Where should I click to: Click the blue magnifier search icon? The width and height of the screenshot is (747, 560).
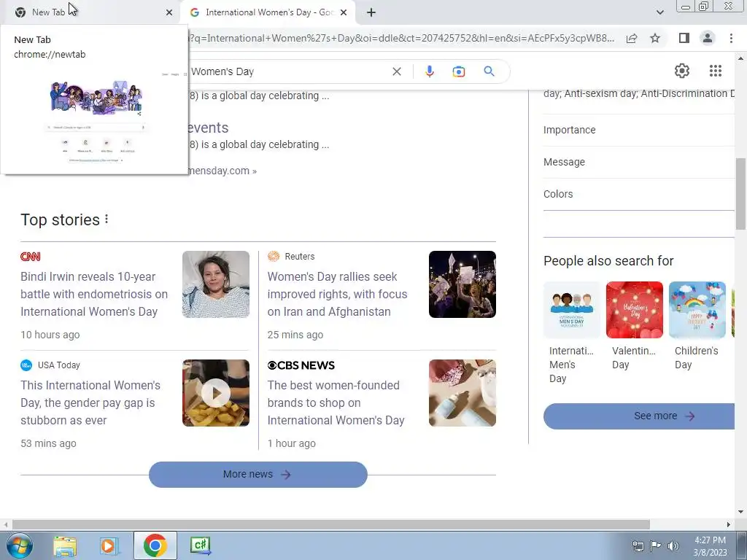(x=489, y=71)
